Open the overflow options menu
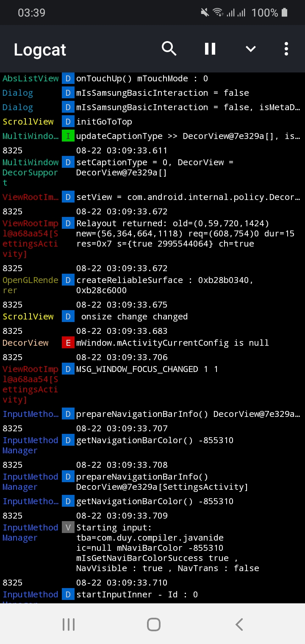 (x=286, y=49)
